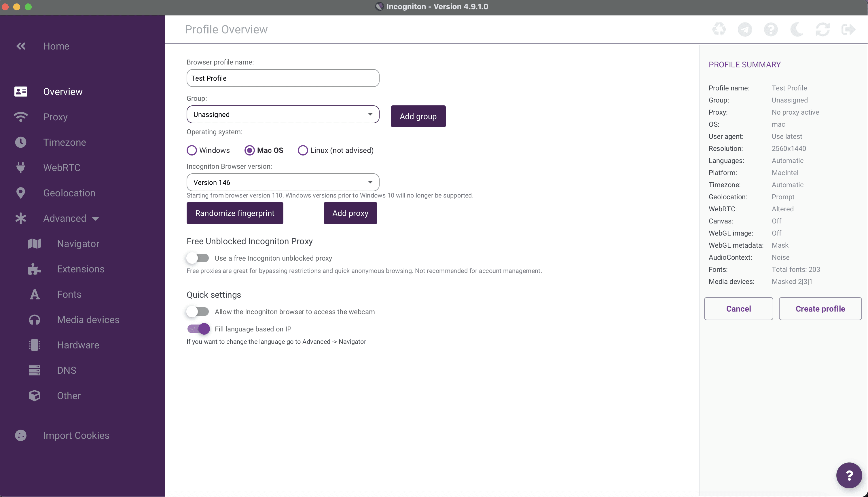Click the 'Masked 2|3|1' media devices value
Image resolution: width=868 pixels, height=497 pixels.
pyautogui.click(x=792, y=282)
